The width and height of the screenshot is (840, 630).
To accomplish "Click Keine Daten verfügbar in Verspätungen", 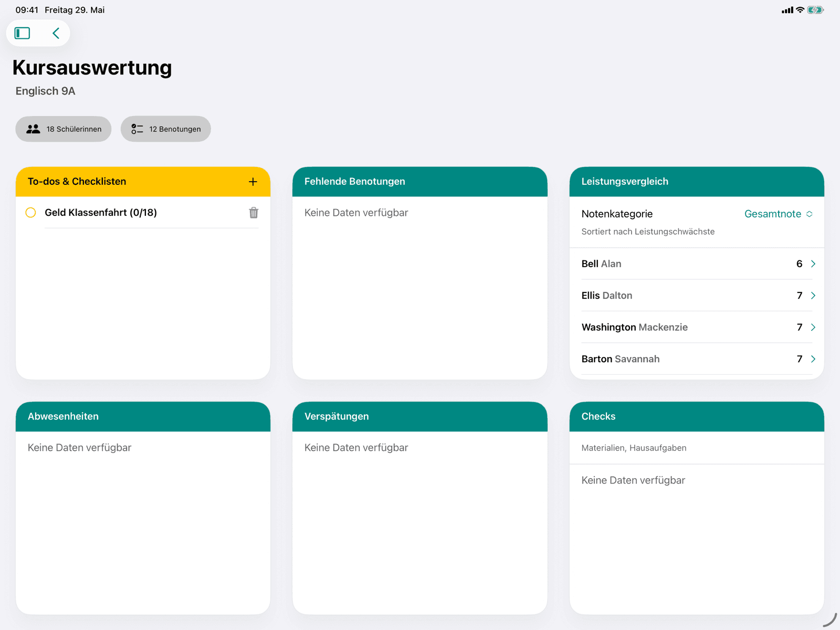I will [x=356, y=448].
